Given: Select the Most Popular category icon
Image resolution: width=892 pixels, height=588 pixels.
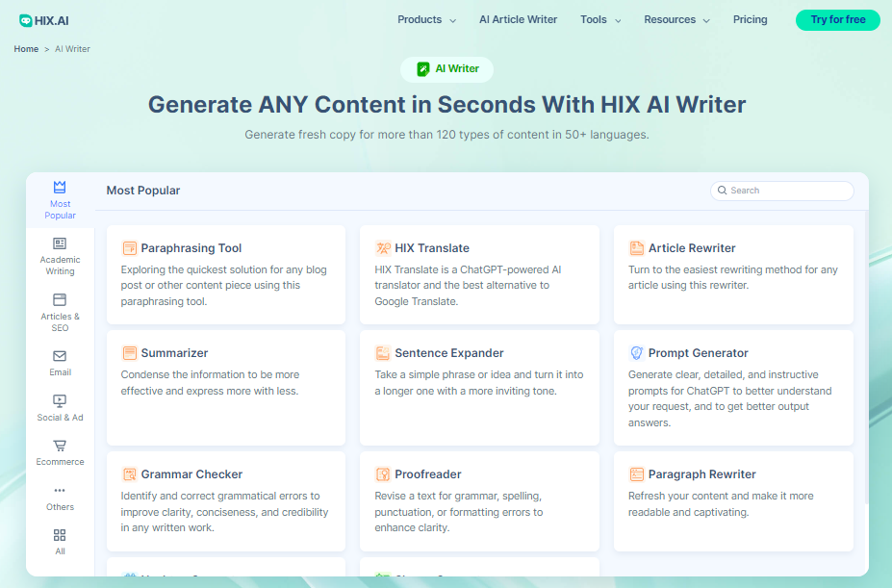Looking at the screenshot, I should tap(60, 189).
